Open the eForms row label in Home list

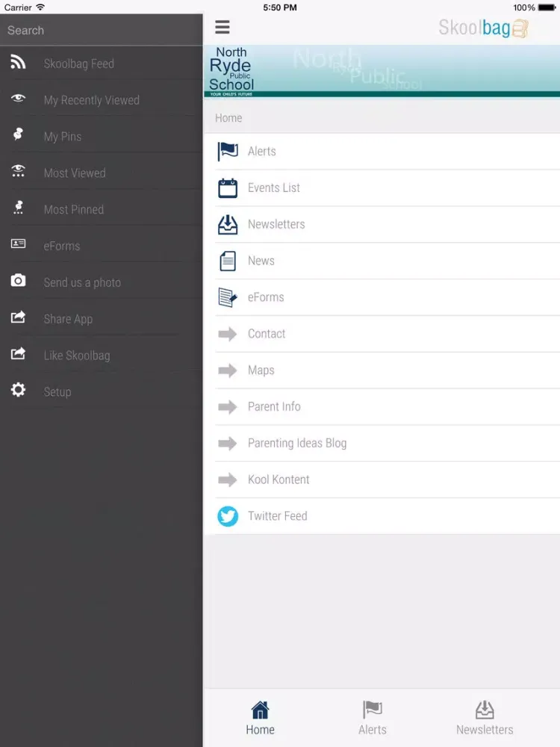(x=266, y=297)
